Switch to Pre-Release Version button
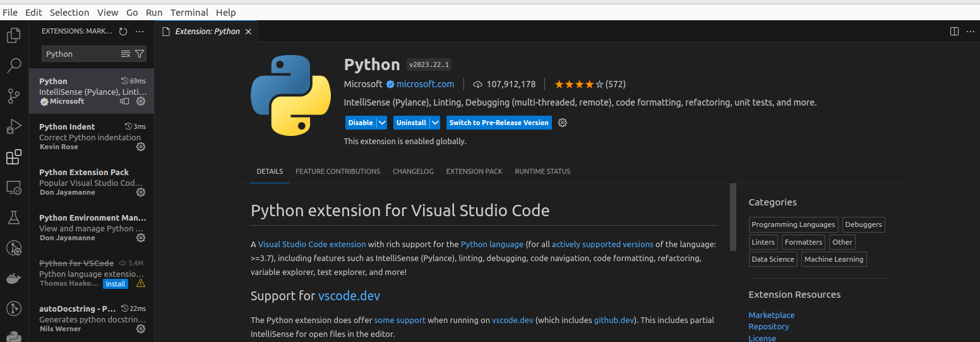This screenshot has width=980, height=342. (x=499, y=123)
